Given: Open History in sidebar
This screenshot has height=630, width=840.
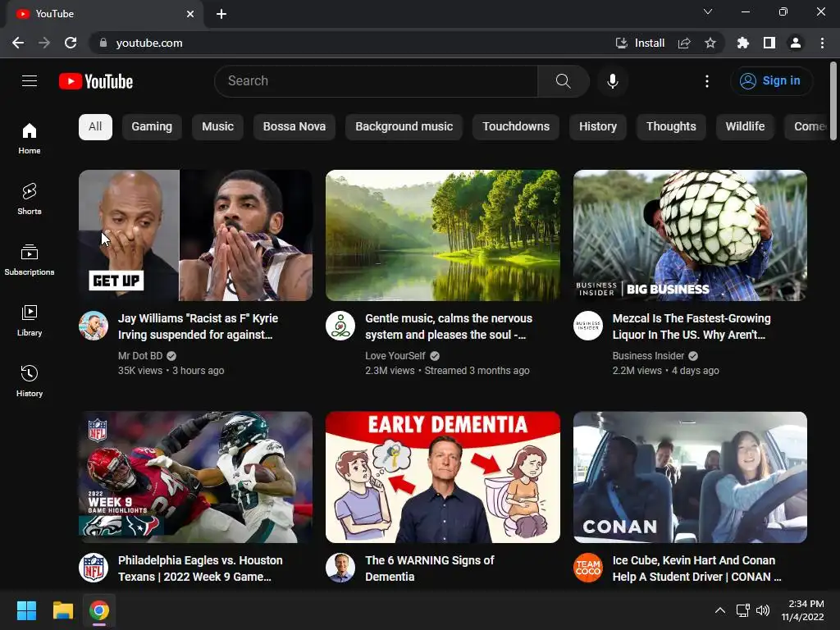Looking at the screenshot, I should [x=30, y=381].
